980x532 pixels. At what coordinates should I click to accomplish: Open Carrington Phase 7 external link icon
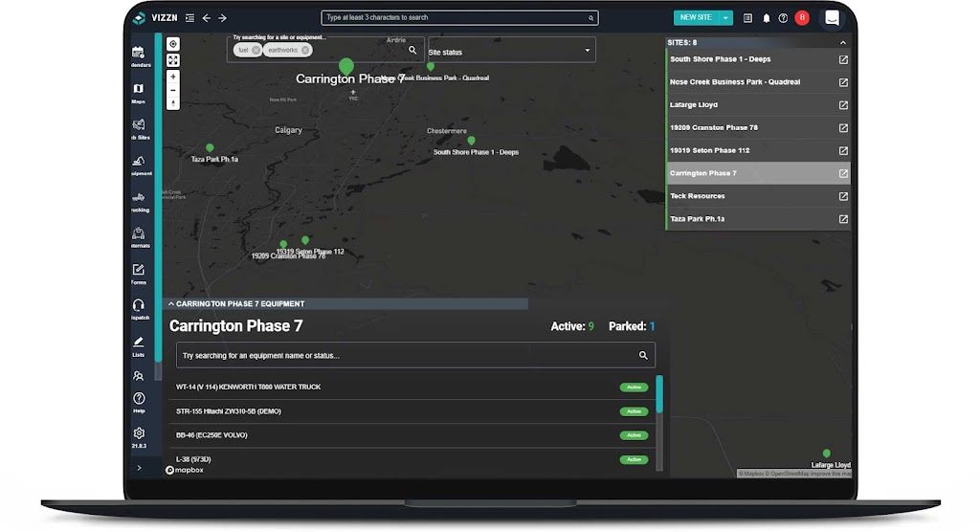(x=843, y=173)
